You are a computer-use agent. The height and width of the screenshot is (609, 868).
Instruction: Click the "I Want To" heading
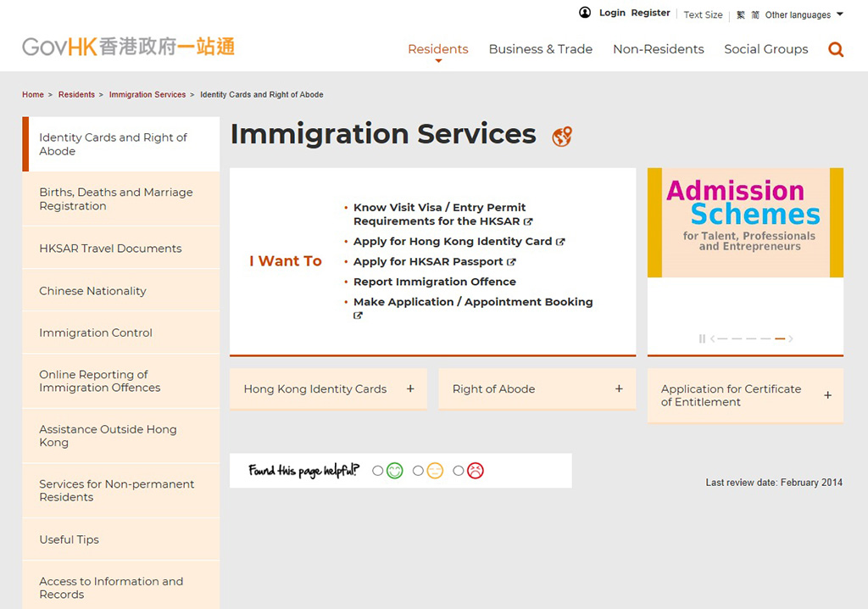[285, 261]
